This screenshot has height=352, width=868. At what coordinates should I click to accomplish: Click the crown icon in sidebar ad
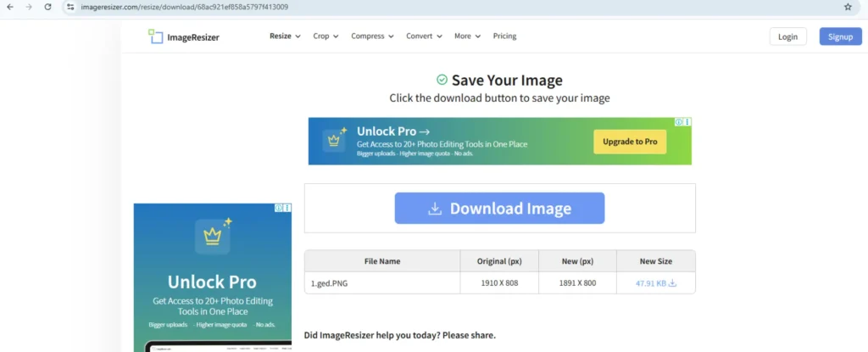click(213, 237)
